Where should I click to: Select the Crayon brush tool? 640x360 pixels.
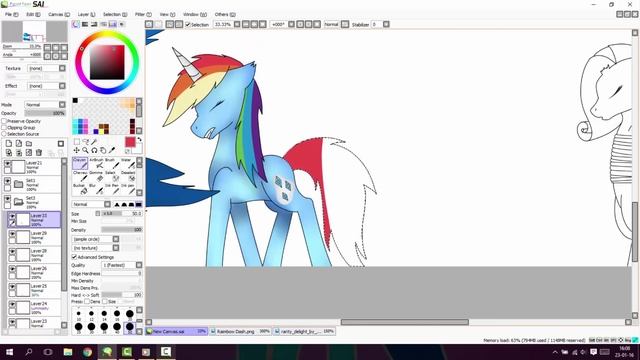pos(80,163)
